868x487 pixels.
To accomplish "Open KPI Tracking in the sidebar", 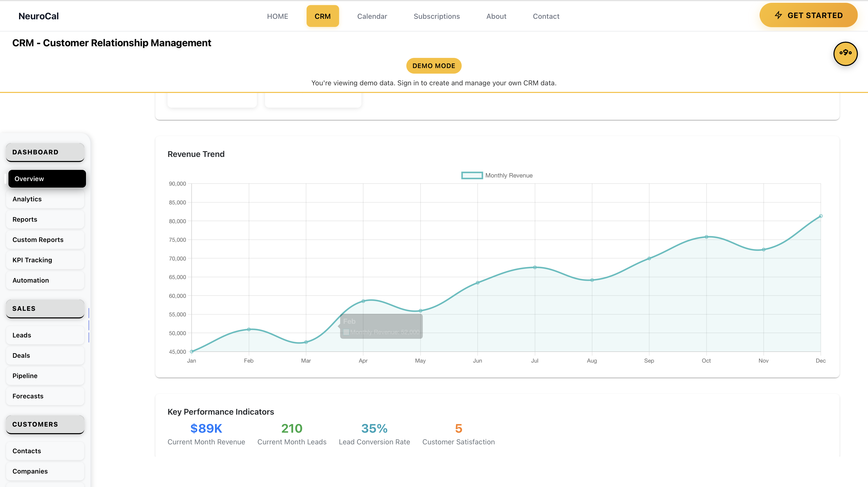I will coord(45,260).
